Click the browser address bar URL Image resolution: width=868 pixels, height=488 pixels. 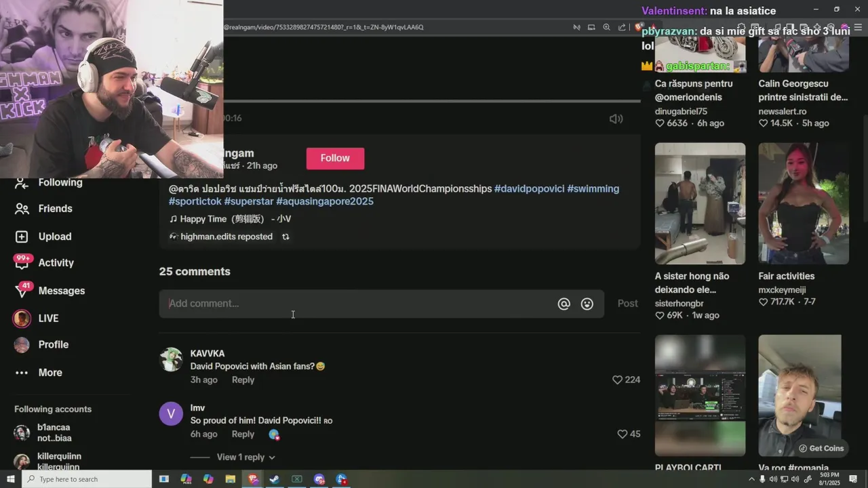[323, 27]
